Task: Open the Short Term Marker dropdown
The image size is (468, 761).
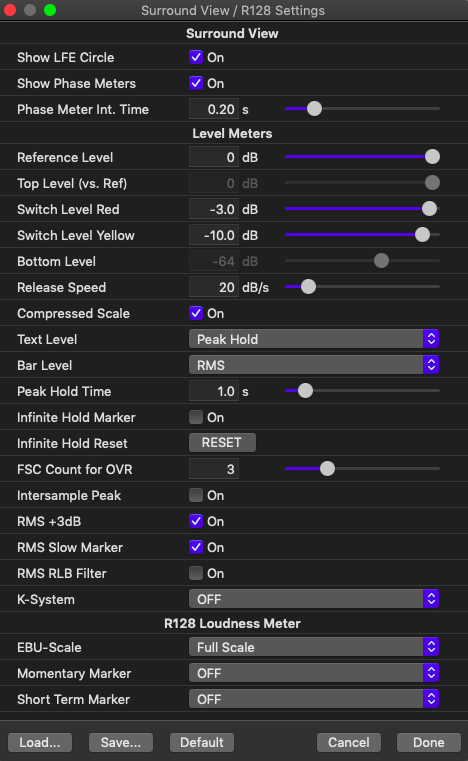Action: point(314,699)
